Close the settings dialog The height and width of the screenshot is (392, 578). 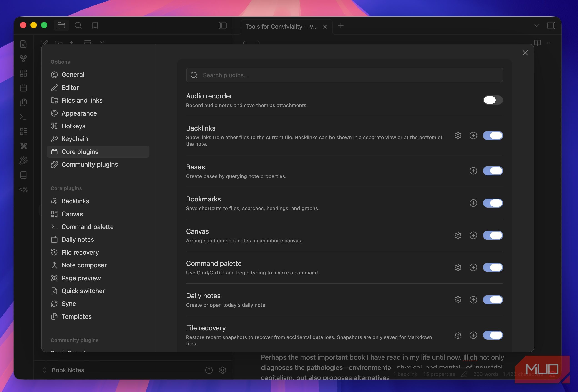[525, 53]
